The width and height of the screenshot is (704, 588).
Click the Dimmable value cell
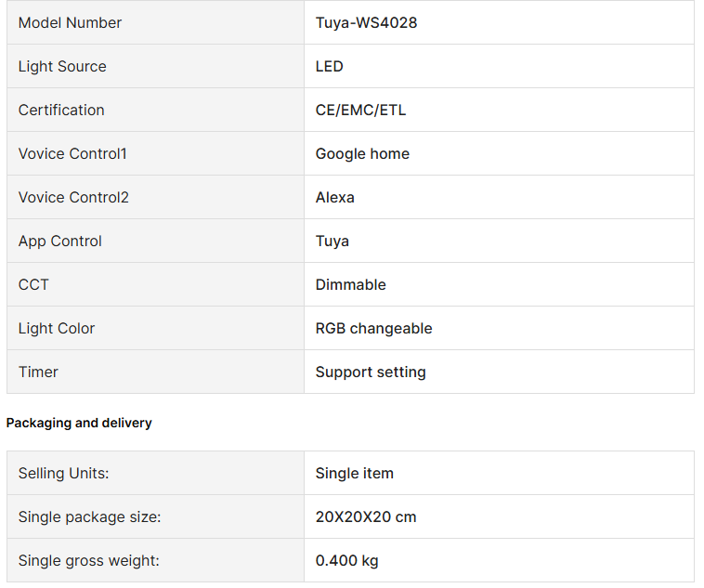pyautogui.click(x=351, y=284)
